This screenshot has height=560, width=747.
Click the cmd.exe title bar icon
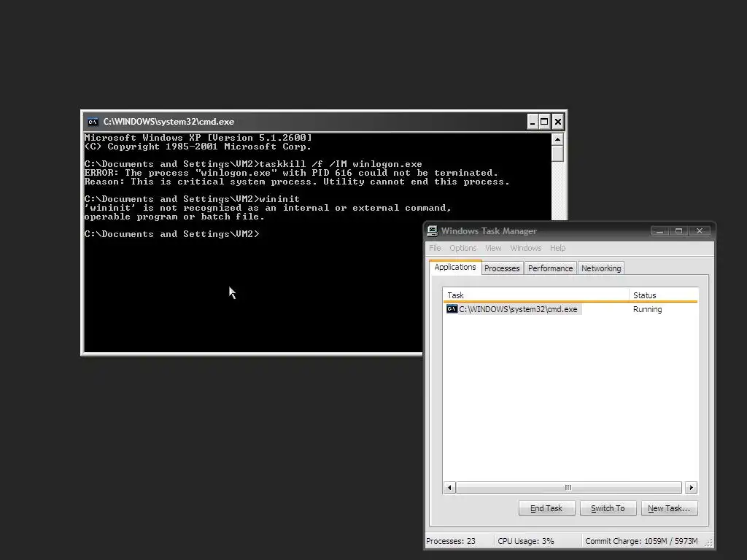tap(93, 122)
